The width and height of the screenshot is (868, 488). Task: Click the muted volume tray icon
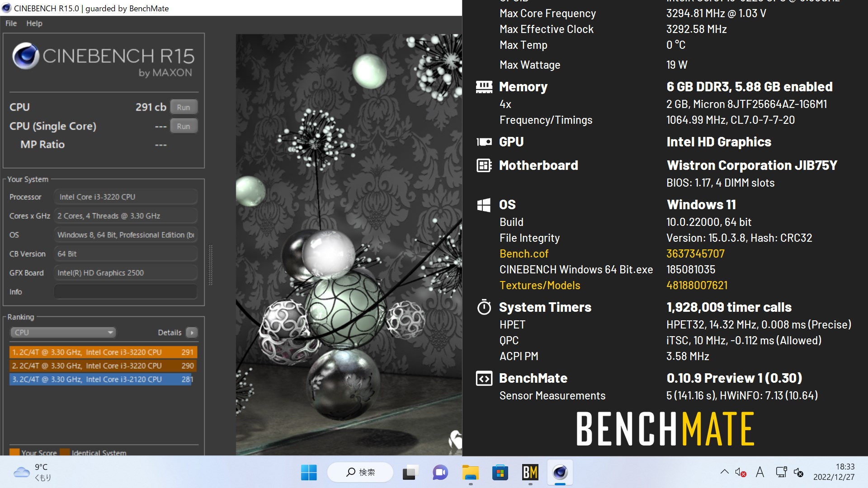pyautogui.click(x=741, y=472)
